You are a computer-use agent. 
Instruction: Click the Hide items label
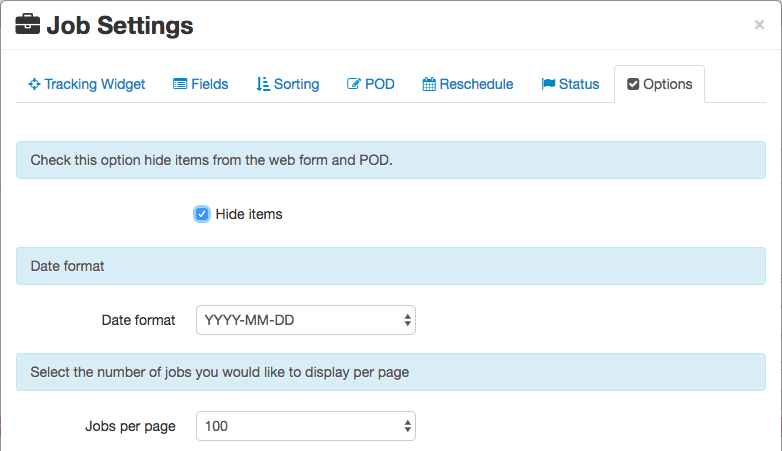[x=249, y=214]
